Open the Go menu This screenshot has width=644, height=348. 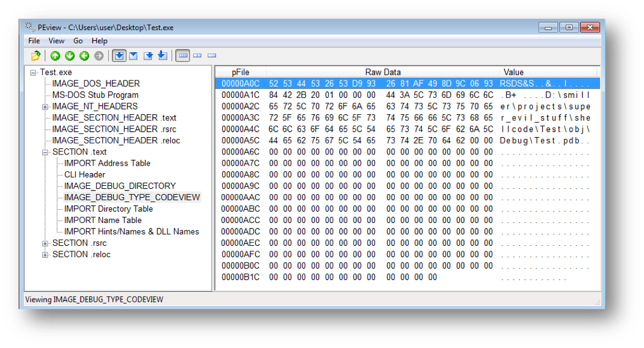tap(78, 41)
